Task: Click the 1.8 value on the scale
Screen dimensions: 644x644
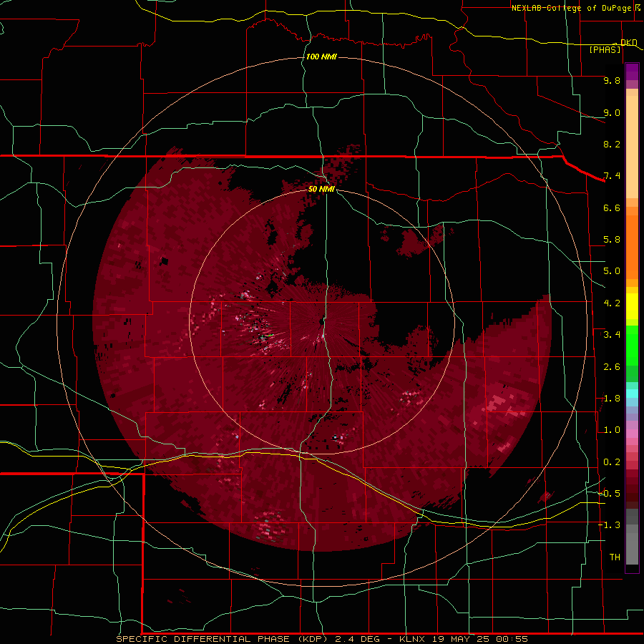Action: (x=612, y=399)
